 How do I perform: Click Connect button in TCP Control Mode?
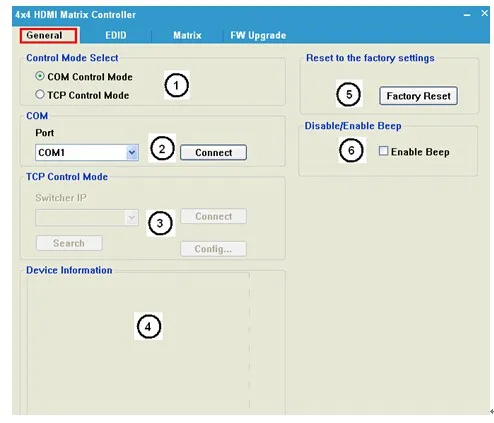pos(213,216)
